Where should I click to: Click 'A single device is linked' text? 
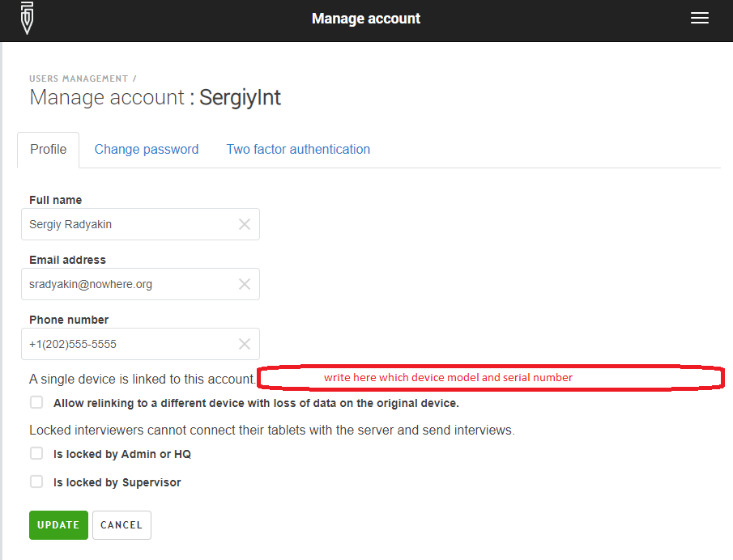(x=143, y=379)
